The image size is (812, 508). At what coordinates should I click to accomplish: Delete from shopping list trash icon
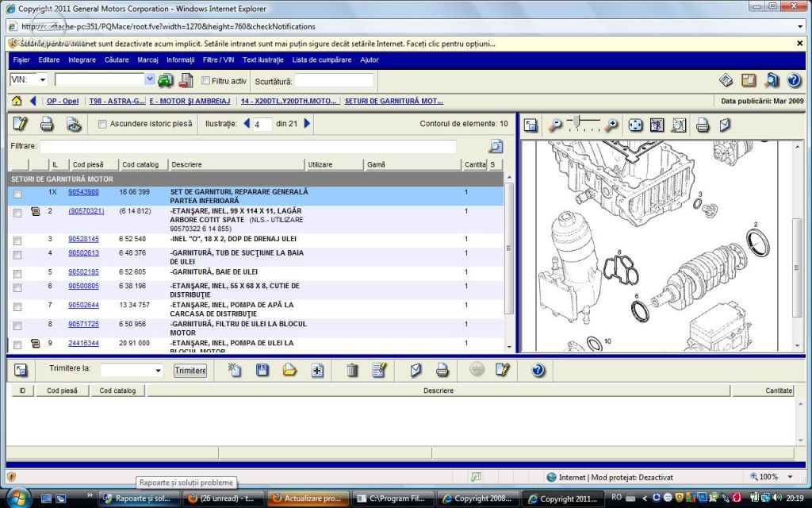[352, 370]
